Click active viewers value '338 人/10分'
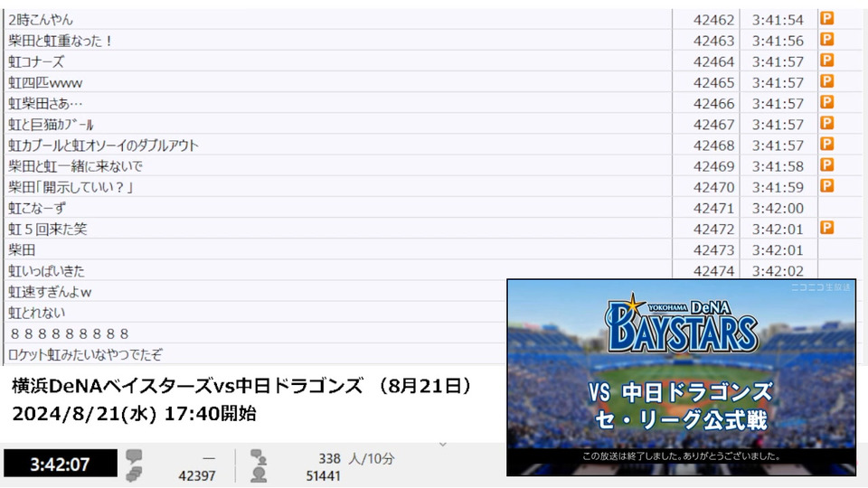The width and height of the screenshot is (868, 488). 356,458
